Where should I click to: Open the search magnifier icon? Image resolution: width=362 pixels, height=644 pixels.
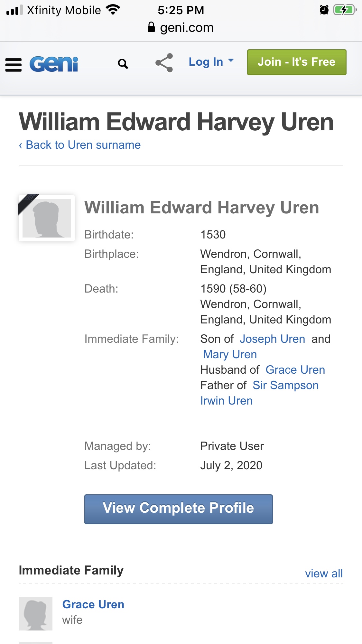click(x=123, y=64)
